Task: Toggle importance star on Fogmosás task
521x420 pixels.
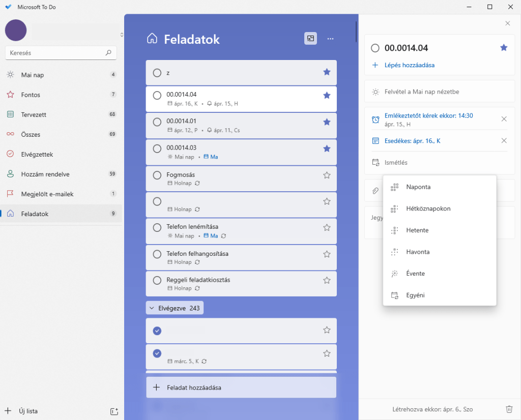Action: pos(327,175)
